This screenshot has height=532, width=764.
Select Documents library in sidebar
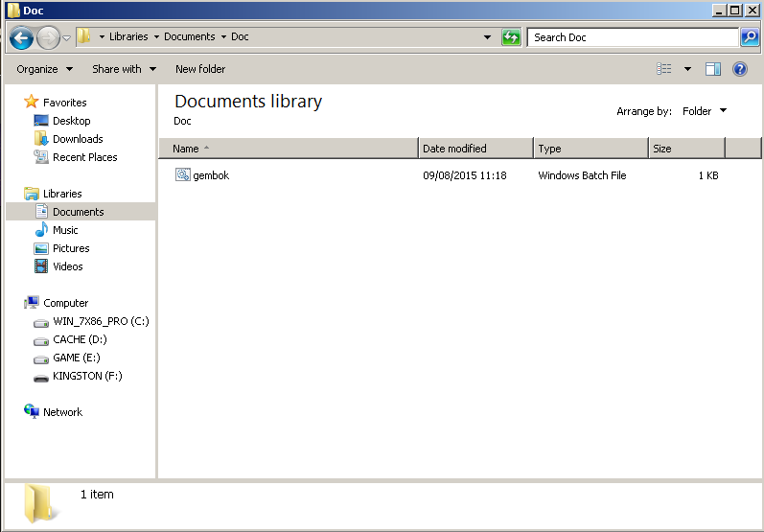pos(79,212)
